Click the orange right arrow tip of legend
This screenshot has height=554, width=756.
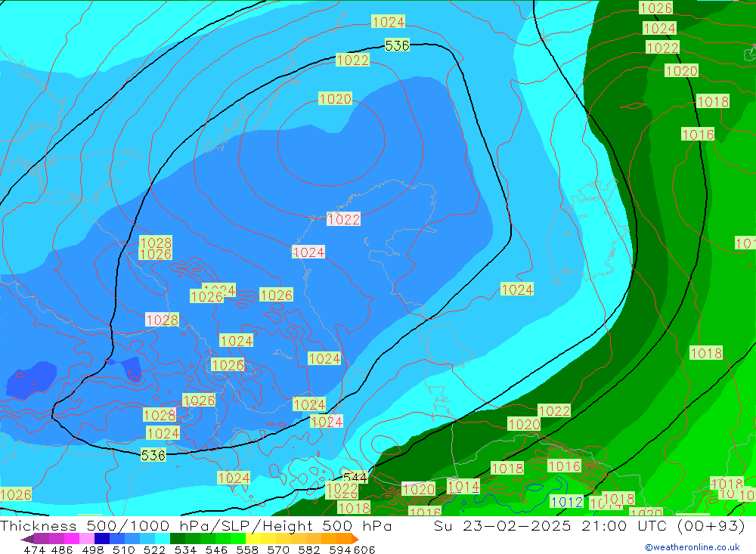pos(355,539)
